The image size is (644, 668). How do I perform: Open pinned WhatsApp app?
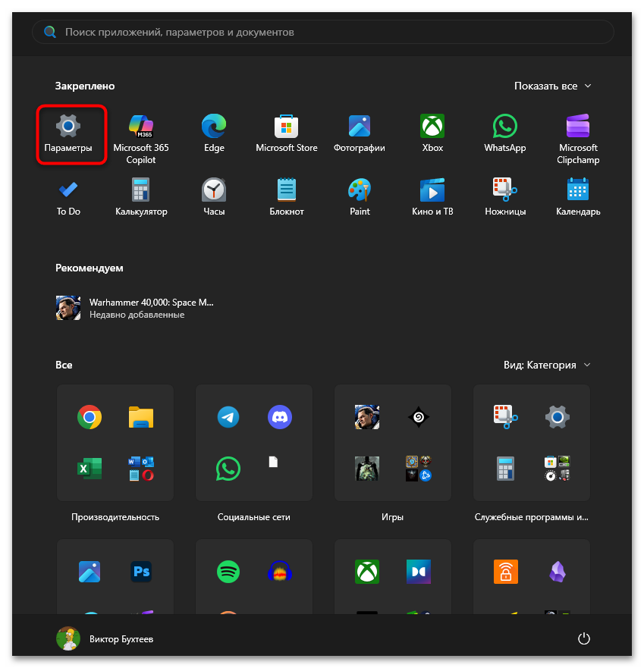505,133
